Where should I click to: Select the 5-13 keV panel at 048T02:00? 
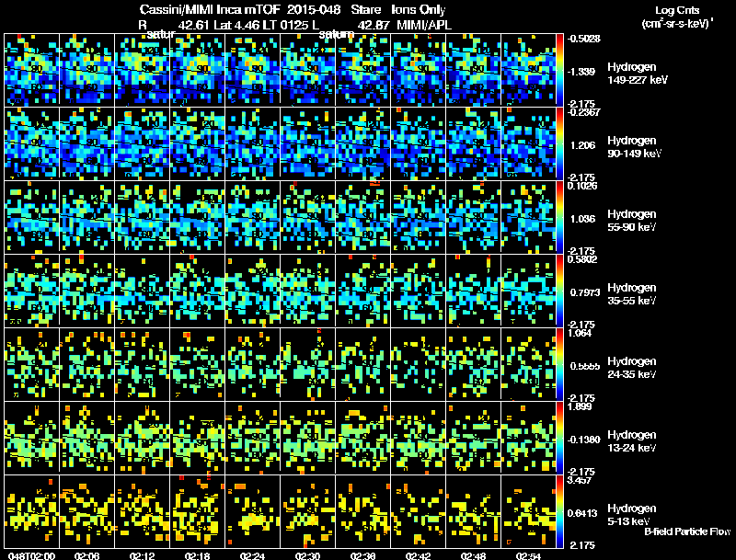coord(32,511)
